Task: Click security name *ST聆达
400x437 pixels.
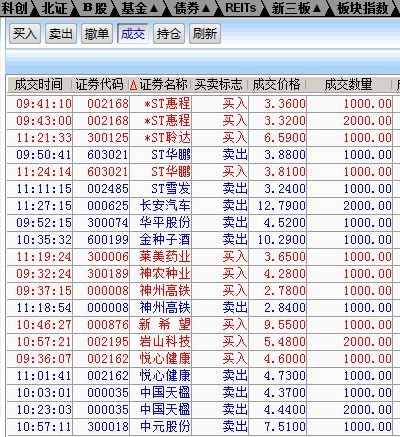Action: [167, 138]
